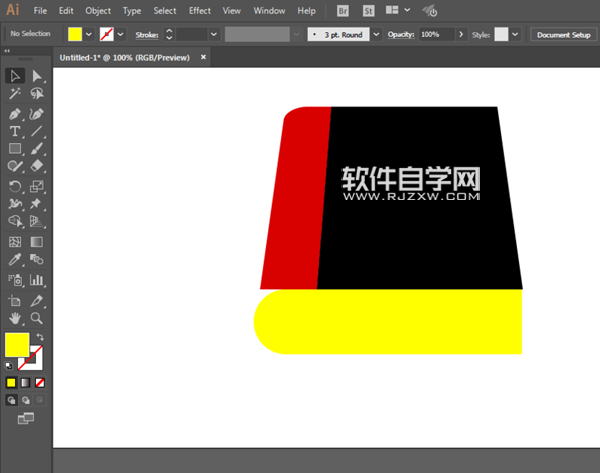Viewport: 600px width, 473px height.
Task: Select the Type tool
Action: click(x=15, y=131)
